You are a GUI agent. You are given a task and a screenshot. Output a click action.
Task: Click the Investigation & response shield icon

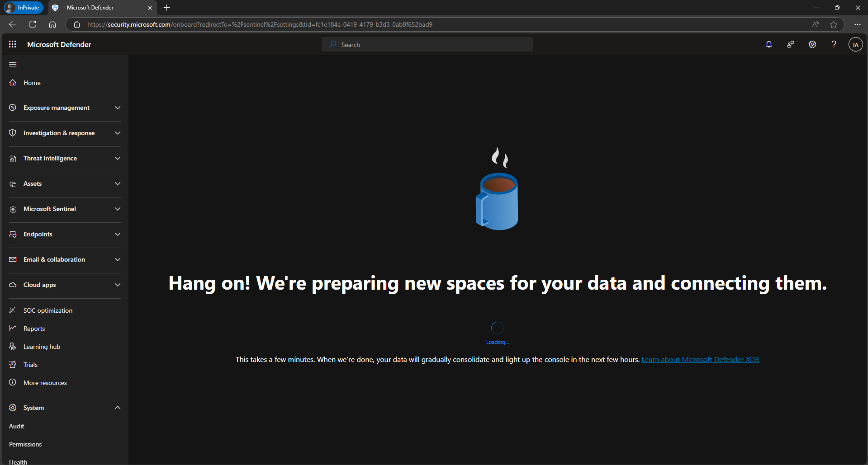coord(13,133)
